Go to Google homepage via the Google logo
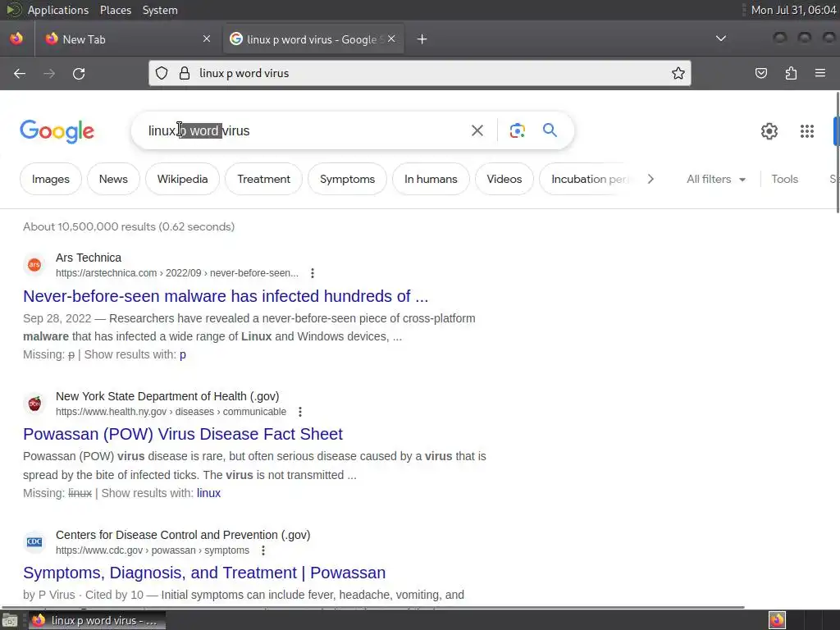Image resolution: width=840 pixels, height=630 pixels. pyautogui.click(x=57, y=131)
